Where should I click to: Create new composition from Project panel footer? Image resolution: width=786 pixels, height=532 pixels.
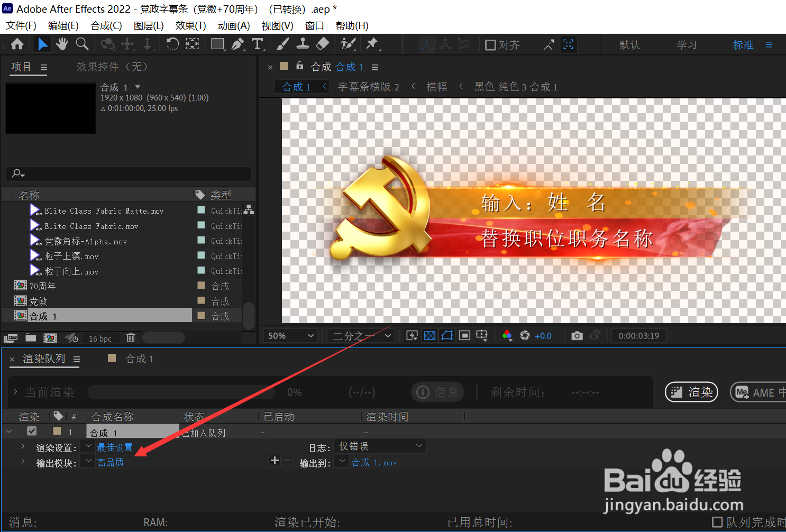pyautogui.click(x=50, y=338)
